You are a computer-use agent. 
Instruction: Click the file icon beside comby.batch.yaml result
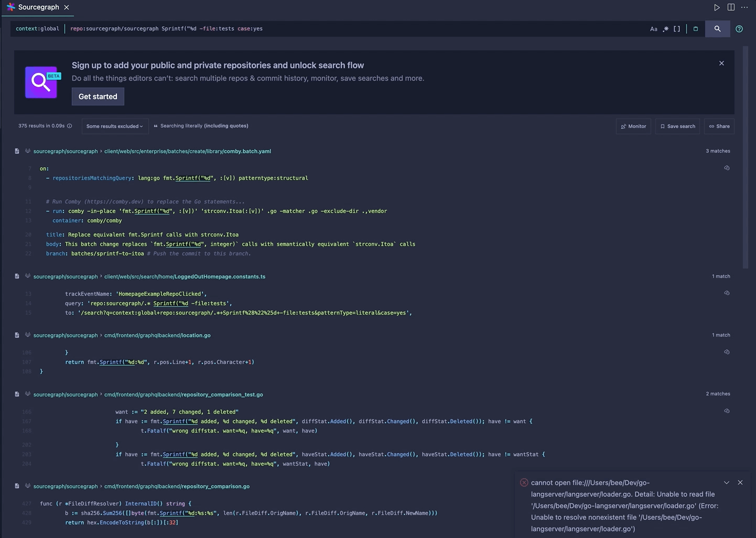click(x=17, y=151)
